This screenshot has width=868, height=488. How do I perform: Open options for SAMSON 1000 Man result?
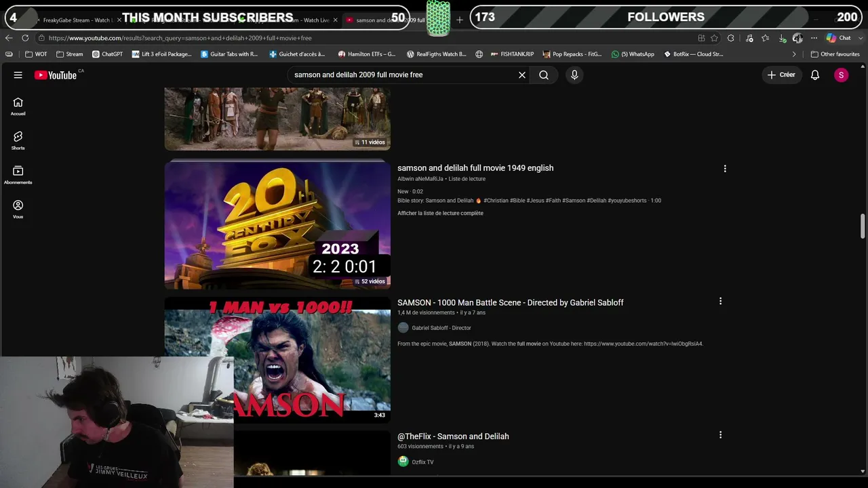pyautogui.click(x=720, y=301)
